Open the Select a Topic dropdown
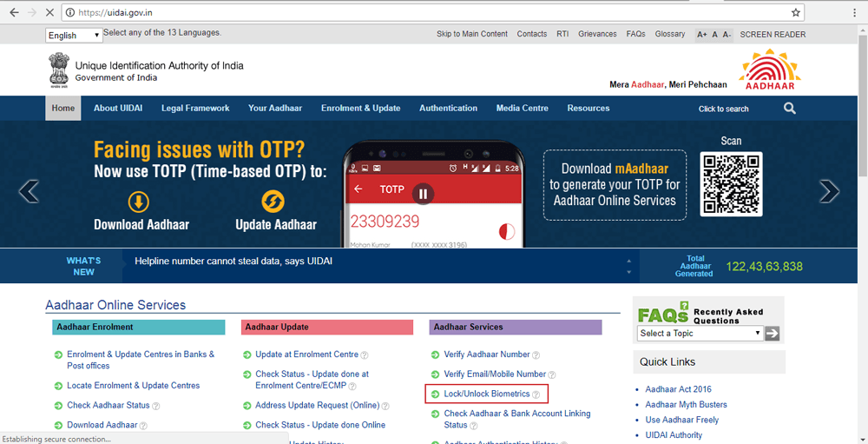868x444 pixels. point(700,334)
